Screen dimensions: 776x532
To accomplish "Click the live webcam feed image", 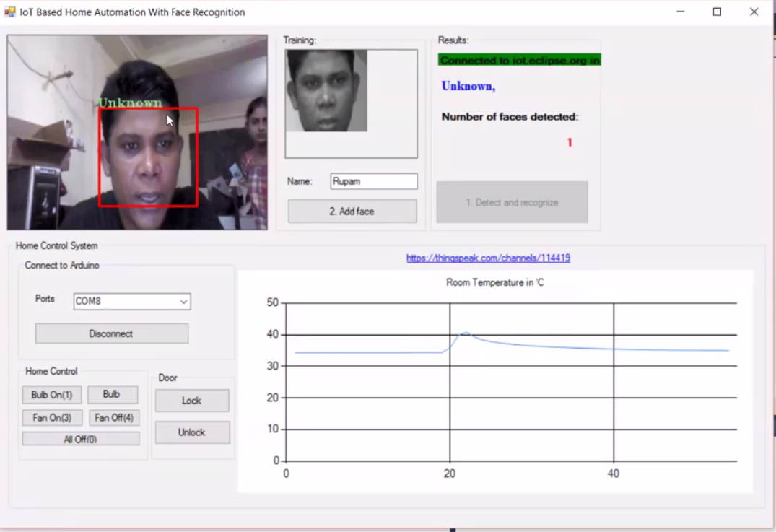I will (x=137, y=133).
